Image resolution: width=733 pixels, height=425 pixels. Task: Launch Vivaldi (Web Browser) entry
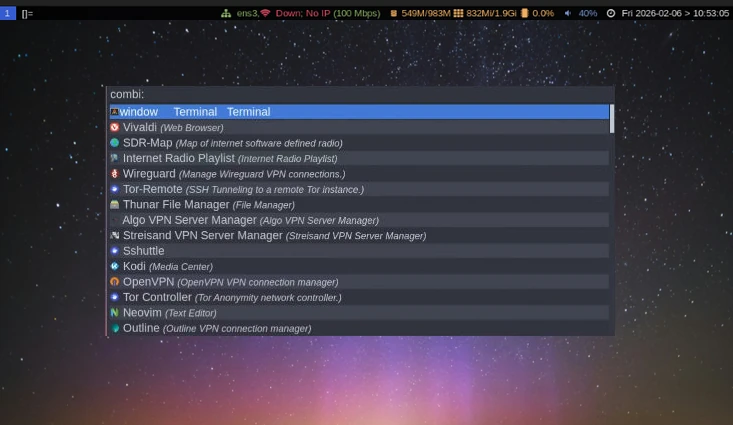(359, 127)
